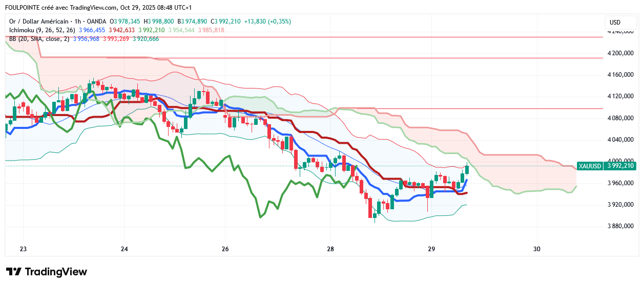Click the high price value H3 998,800
The width and height of the screenshot is (644, 287).
159,21
